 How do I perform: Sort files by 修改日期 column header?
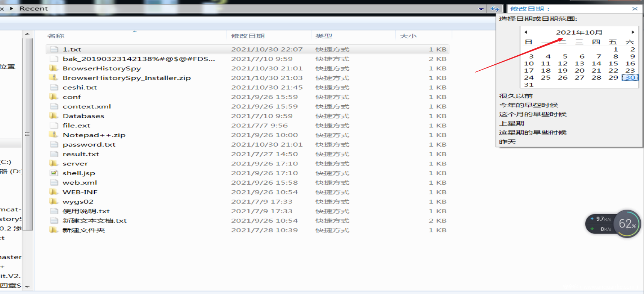[x=248, y=36]
